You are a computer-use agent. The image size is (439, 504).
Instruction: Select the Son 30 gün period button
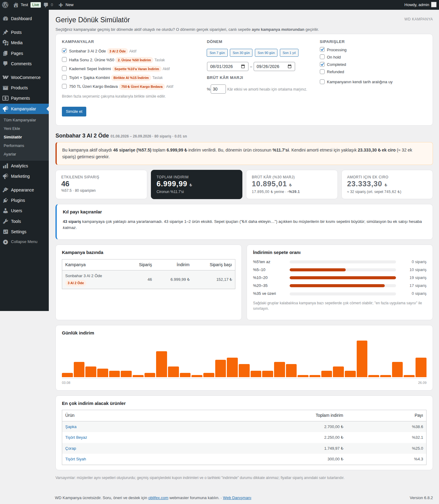tap(241, 53)
